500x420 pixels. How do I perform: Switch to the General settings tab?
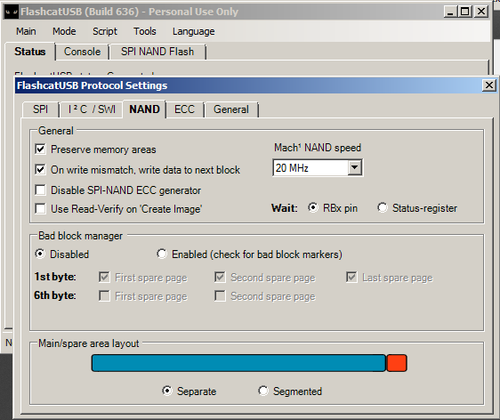(x=231, y=109)
